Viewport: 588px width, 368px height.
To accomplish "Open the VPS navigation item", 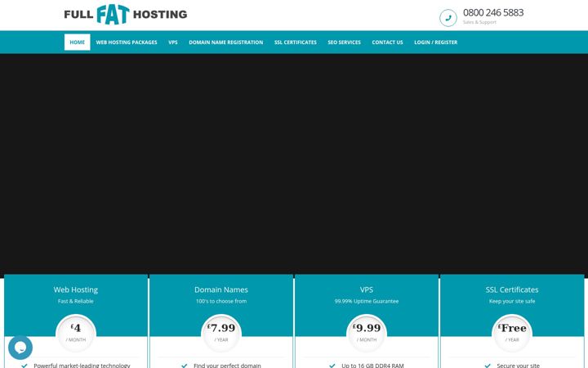I will 173,43.
